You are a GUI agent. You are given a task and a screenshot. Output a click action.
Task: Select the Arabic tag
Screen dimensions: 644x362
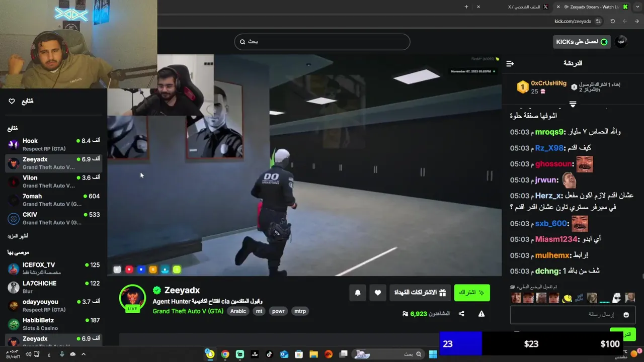[x=238, y=311]
